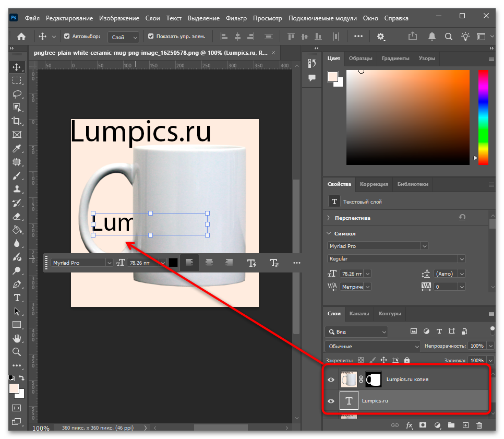The width and height of the screenshot is (504, 439).
Task: Select the Eraser tool
Action: (x=17, y=217)
